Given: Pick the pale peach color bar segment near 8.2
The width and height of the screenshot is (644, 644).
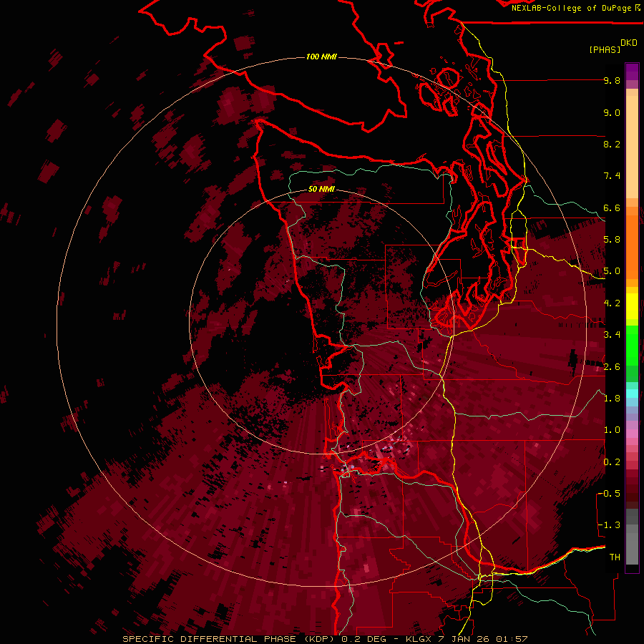Looking at the screenshot, I should click(632, 147).
